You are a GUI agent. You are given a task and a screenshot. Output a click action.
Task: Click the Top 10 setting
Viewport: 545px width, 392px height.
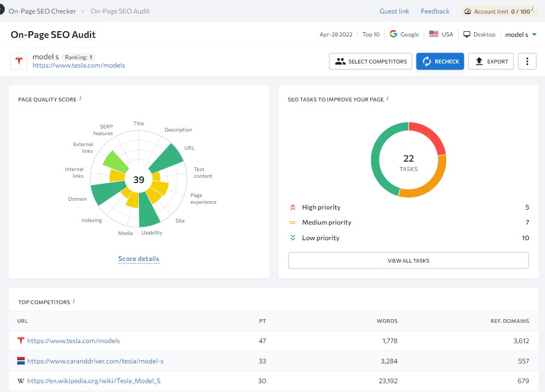[371, 34]
